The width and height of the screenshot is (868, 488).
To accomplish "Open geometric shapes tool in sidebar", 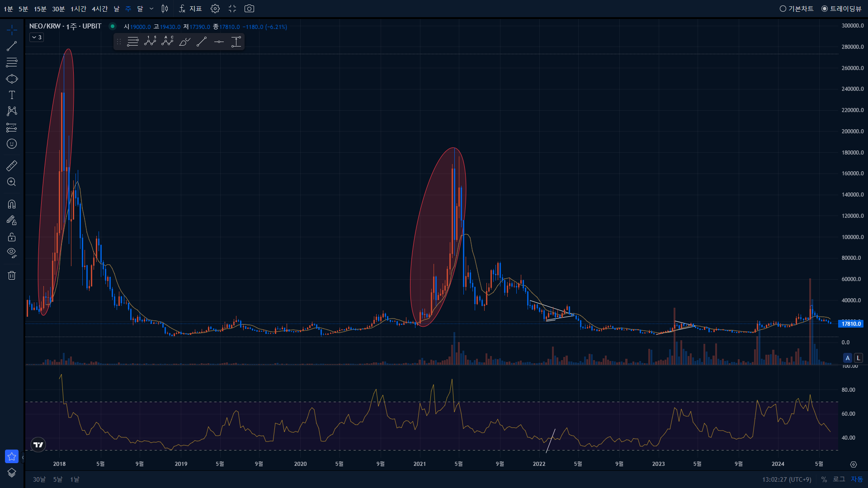I will 12,79.
